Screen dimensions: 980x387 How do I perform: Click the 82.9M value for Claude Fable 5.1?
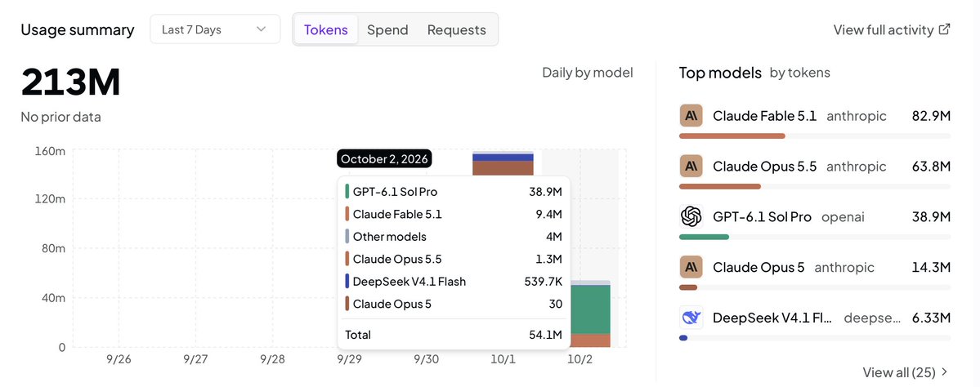(x=931, y=115)
